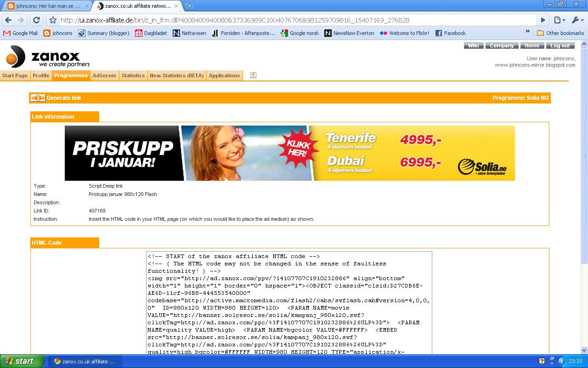Click the Go arrow next to the address bar
This screenshot has height=368, width=588.
543,20
